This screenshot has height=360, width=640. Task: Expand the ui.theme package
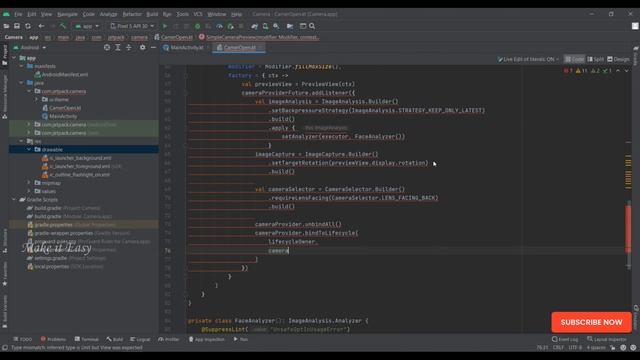tap(36, 100)
